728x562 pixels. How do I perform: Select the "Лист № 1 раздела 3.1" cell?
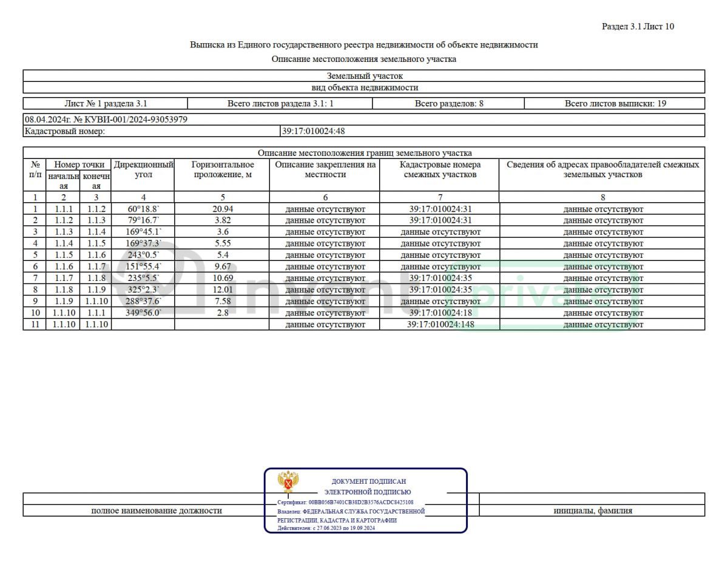[x=106, y=104]
